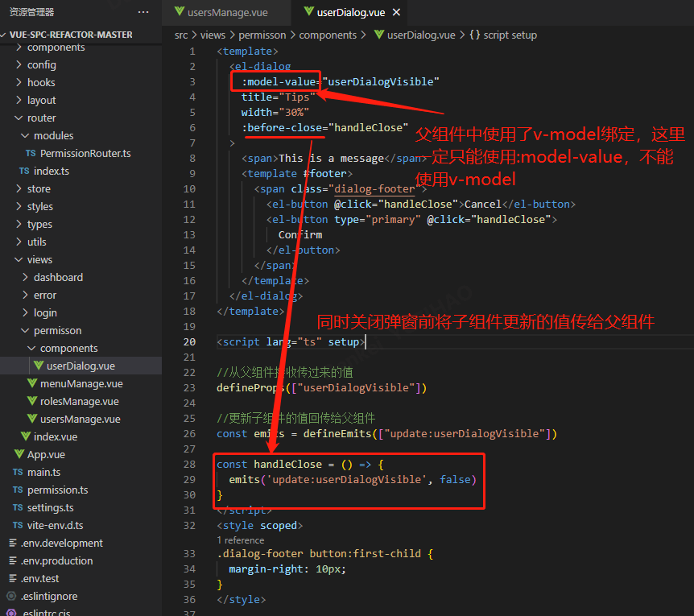The image size is (694, 616).
Task: Click the permisson breadcrumb segment
Action: (x=262, y=35)
